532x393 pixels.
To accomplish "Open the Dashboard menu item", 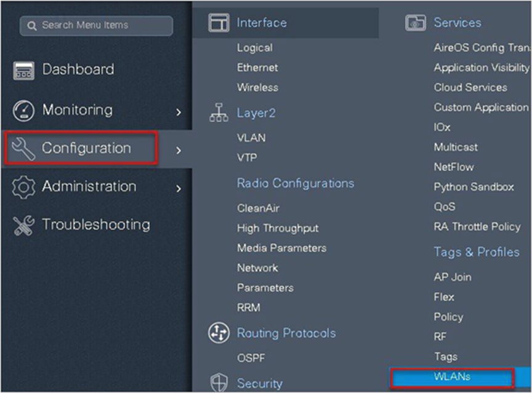I will click(78, 69).
